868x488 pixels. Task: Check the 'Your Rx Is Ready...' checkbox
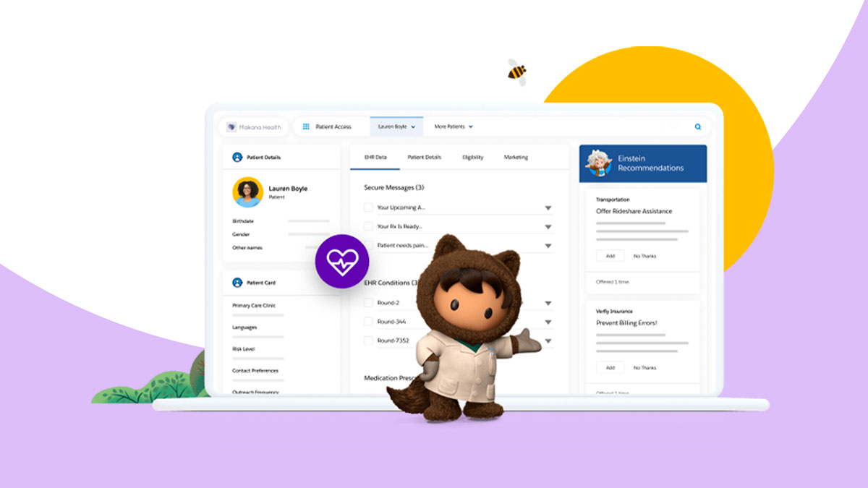[x=368, y=226]
